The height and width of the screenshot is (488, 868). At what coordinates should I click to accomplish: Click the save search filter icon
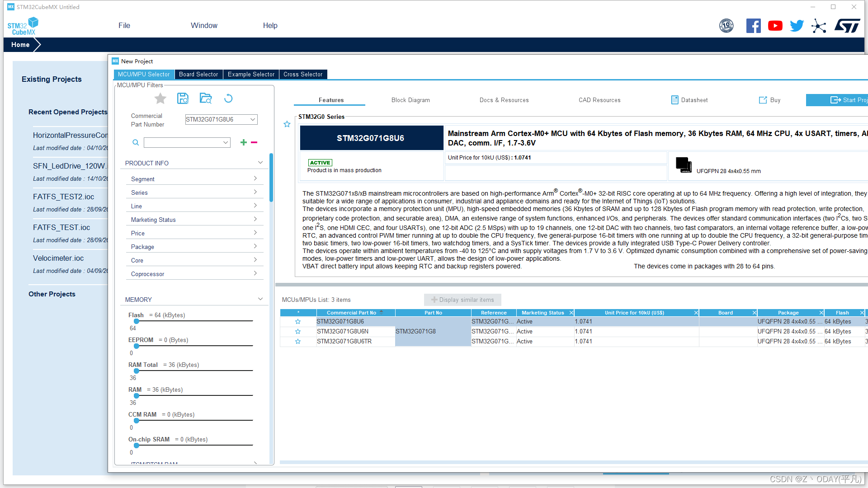pyautogui.click(x=183, y=99)
